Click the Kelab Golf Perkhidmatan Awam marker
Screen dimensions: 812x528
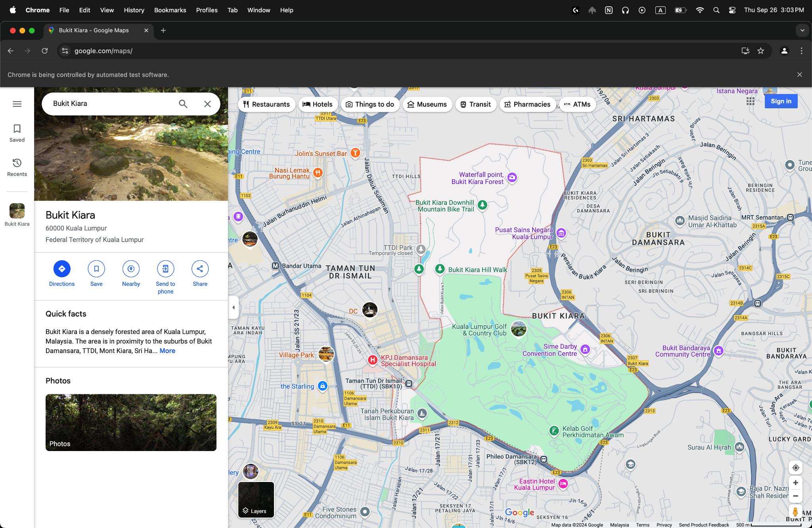554,430
